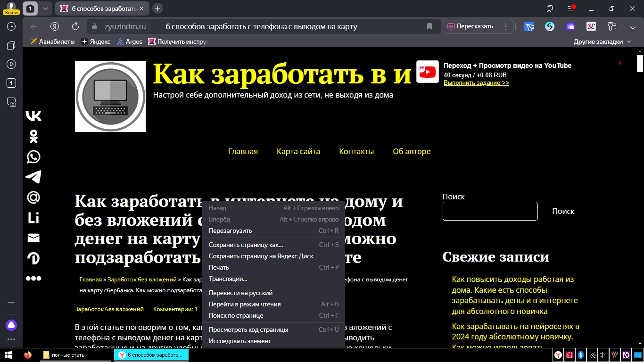Screen dimensions: 644x362
Task: Open the Карта сайта navigation link
Action: [x=298, y=151]
